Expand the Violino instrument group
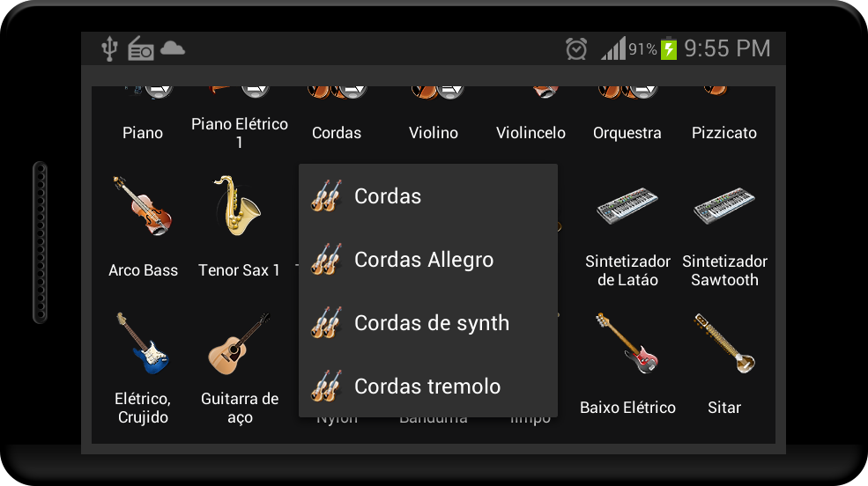This screenshot has width=868, height=486. [x=434, y=133]
